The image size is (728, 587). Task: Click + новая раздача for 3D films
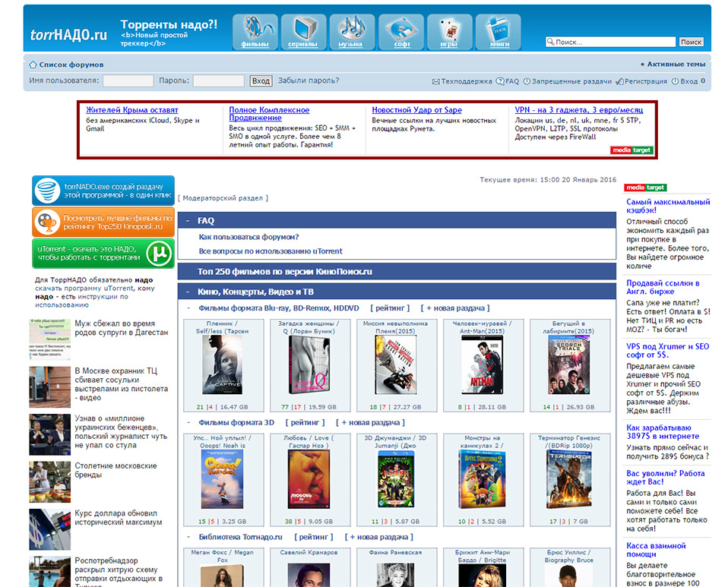point(371,423)
